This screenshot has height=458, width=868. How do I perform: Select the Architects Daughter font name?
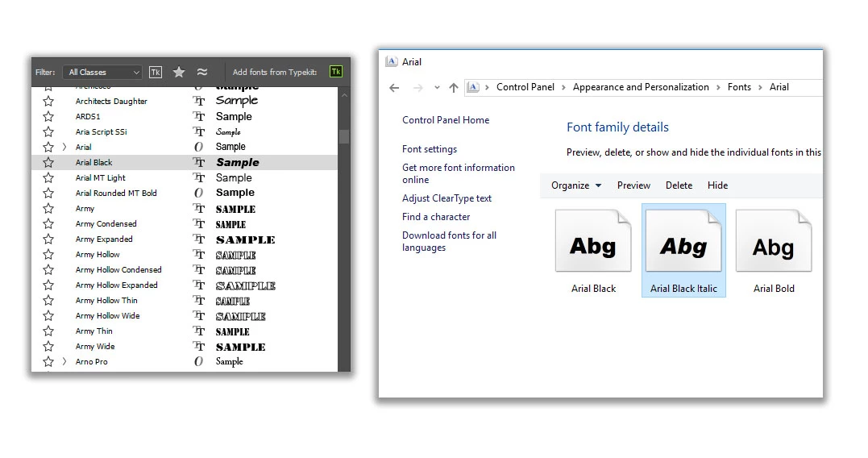tap(111, 102)
